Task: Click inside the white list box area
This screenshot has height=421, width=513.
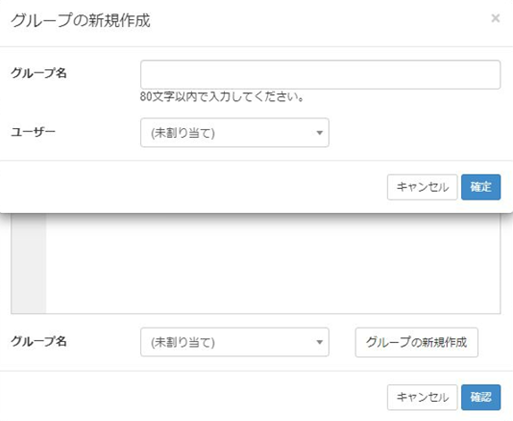Action: 273,263
